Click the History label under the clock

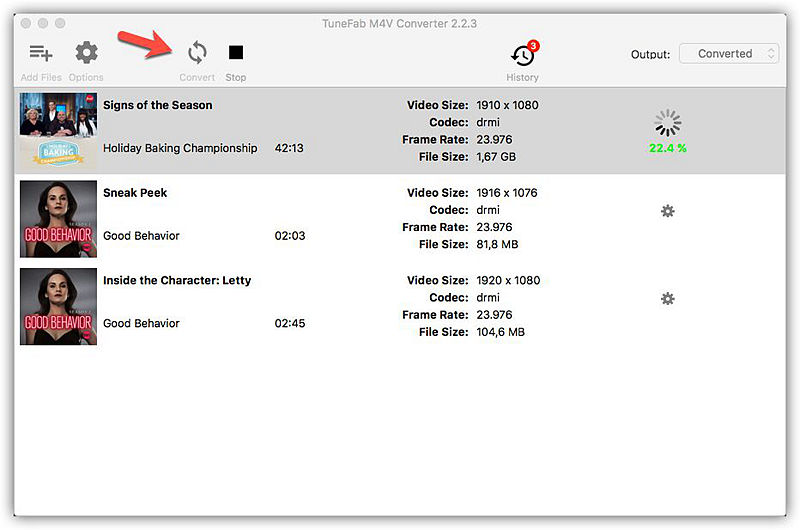pyautogui.click(x=522, y=78)
